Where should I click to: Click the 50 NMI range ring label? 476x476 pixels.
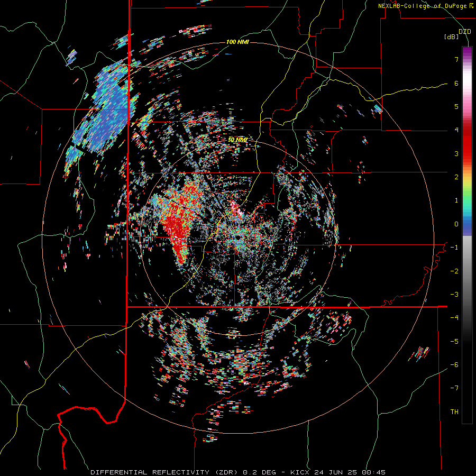point(237,140)
